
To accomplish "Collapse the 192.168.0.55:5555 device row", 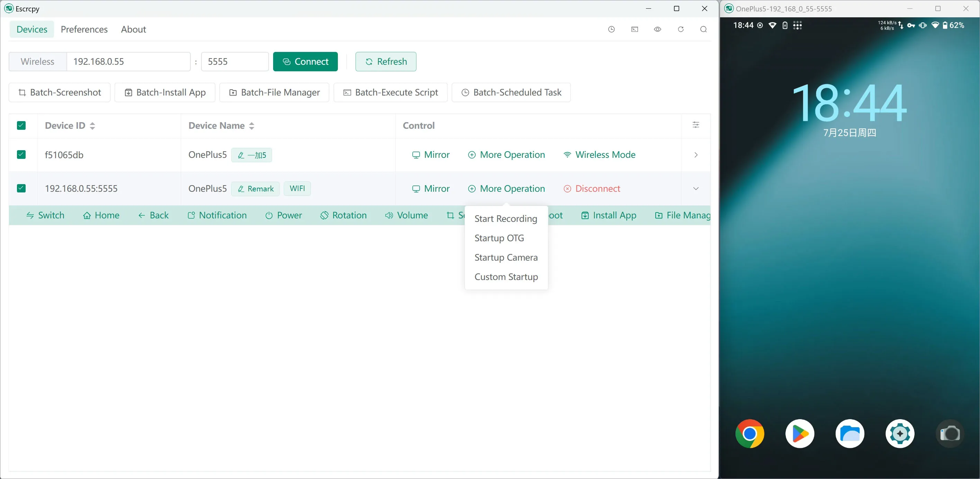I will [696, 189].
